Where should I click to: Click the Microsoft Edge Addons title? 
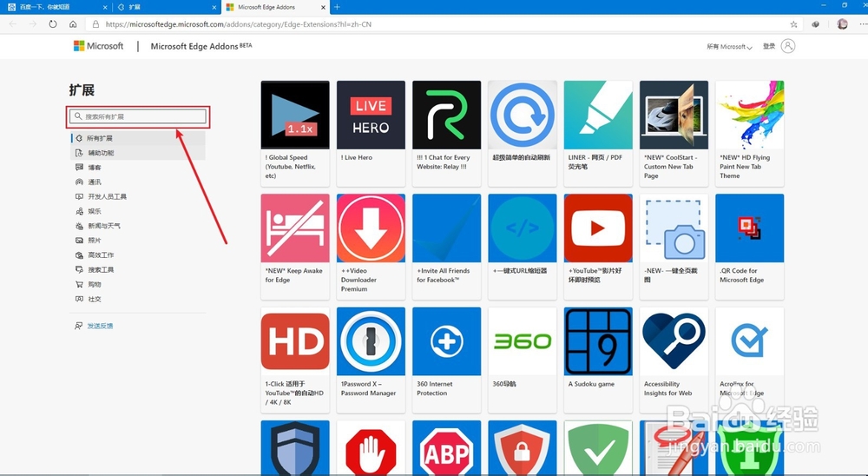point(201,46)
